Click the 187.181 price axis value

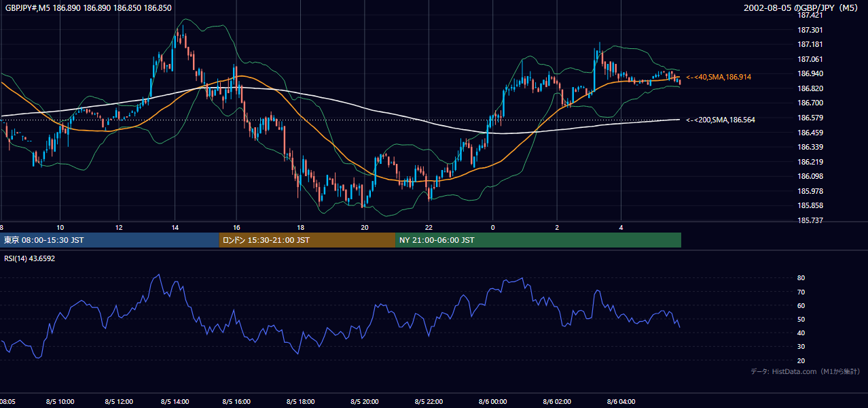[810, 44]
